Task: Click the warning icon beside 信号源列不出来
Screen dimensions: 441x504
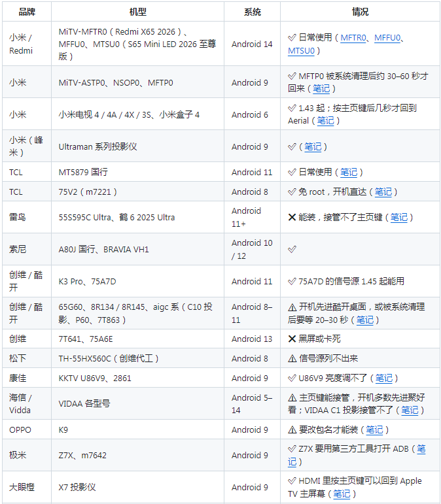Action: (292, 358)
